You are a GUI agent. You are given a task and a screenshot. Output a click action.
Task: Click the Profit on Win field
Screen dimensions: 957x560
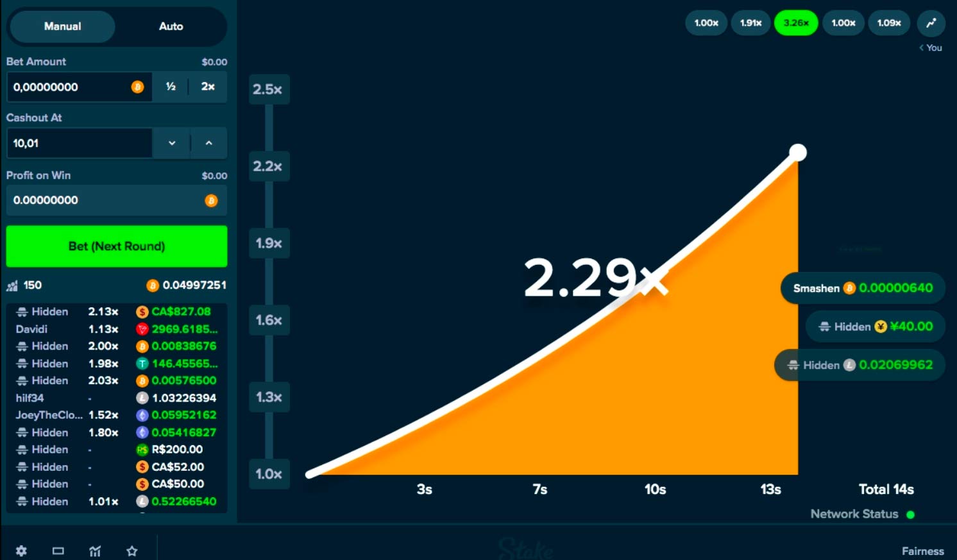pyautogui.click(x=117, y=200)
